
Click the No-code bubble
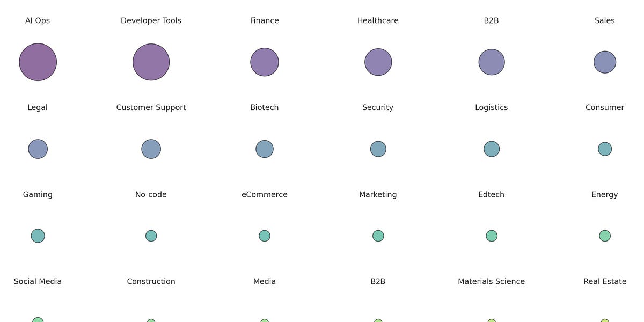point(151,236)
